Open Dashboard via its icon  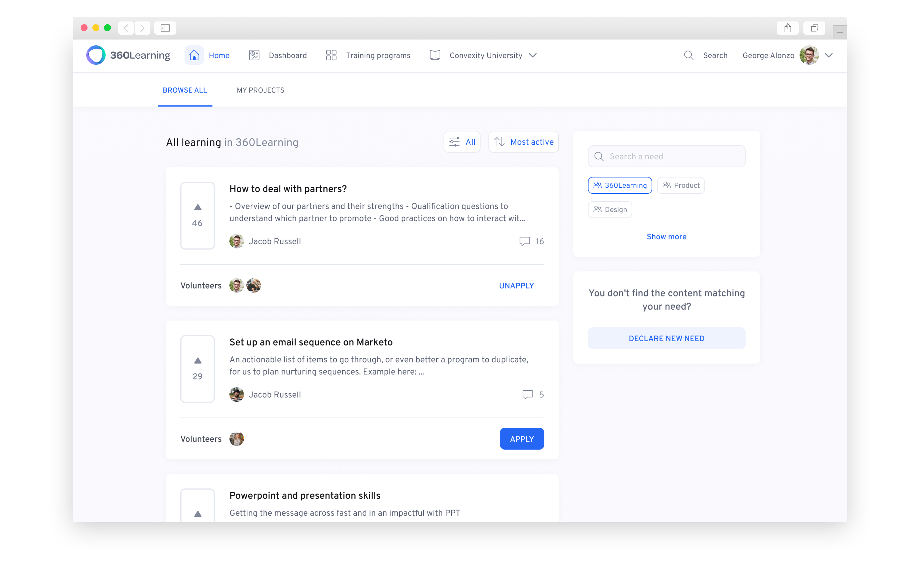point(254,55)
